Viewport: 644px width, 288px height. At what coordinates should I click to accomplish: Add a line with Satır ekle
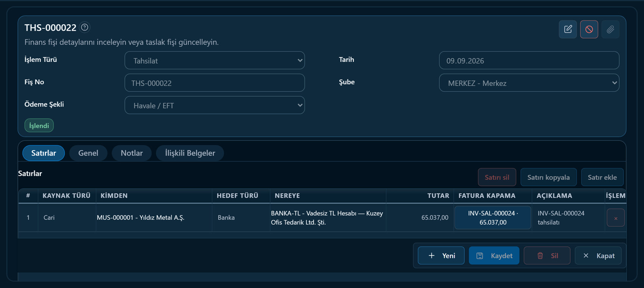click(602, 177)
